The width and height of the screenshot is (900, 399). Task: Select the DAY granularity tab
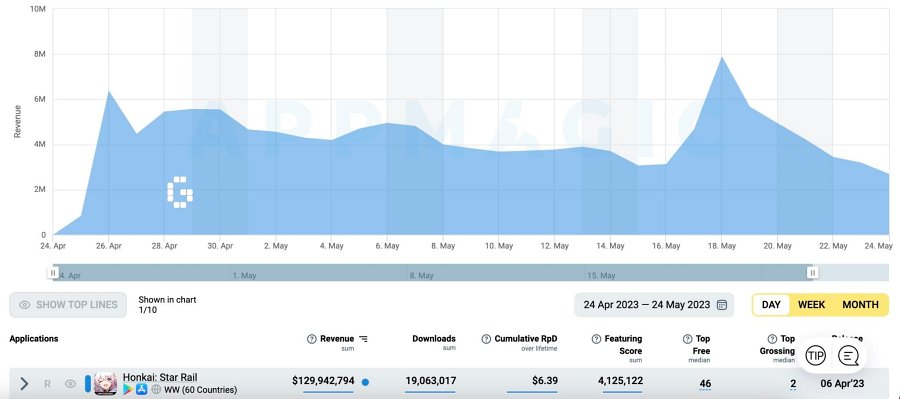pos(771,305)
